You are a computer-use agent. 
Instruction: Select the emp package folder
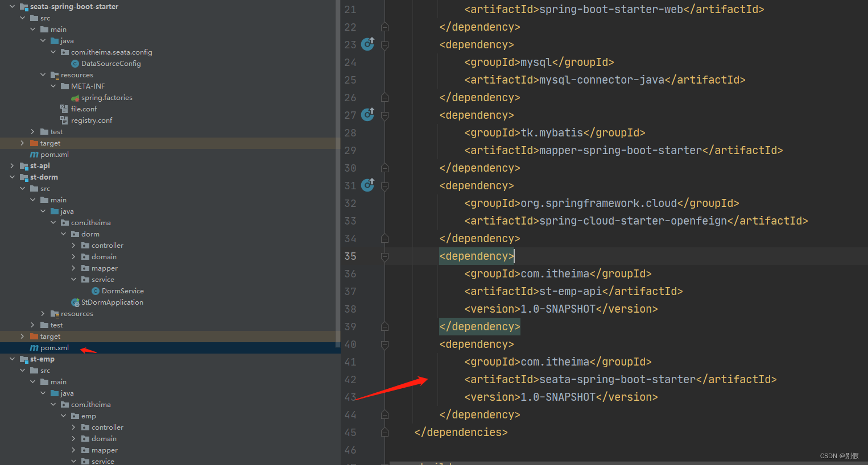pos(84,416)
